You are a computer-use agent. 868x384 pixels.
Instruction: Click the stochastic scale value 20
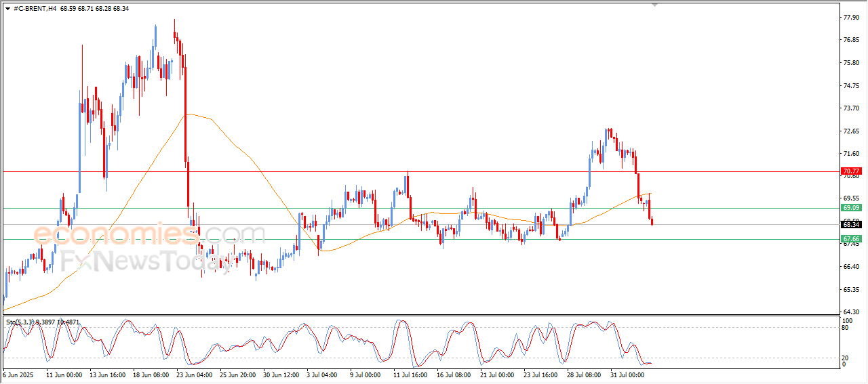[x=845, y=357]
